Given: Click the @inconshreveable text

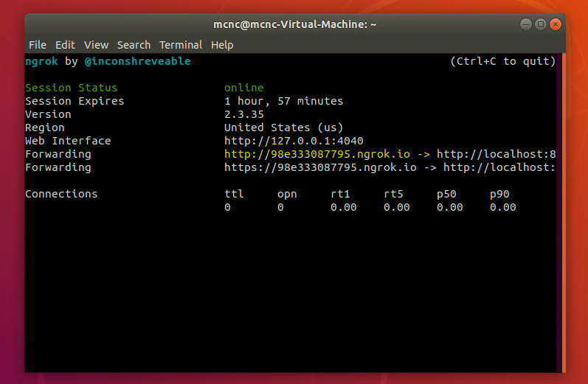Looking at the screenshot, I should click(x=138, y=61).
